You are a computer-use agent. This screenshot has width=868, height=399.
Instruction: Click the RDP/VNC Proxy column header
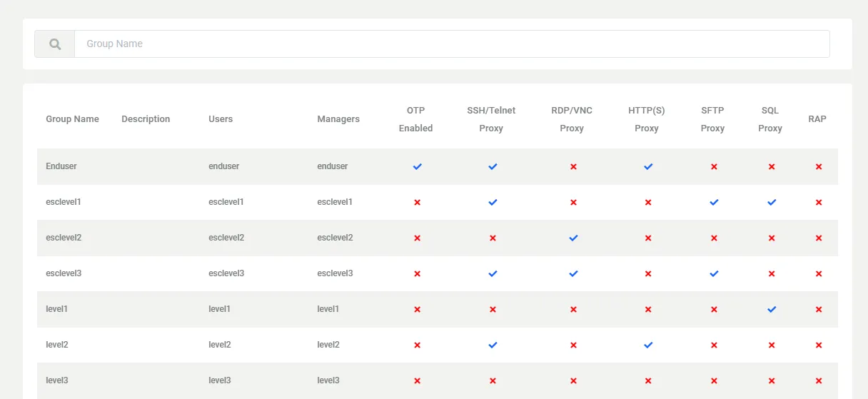(x=572, y=119)
